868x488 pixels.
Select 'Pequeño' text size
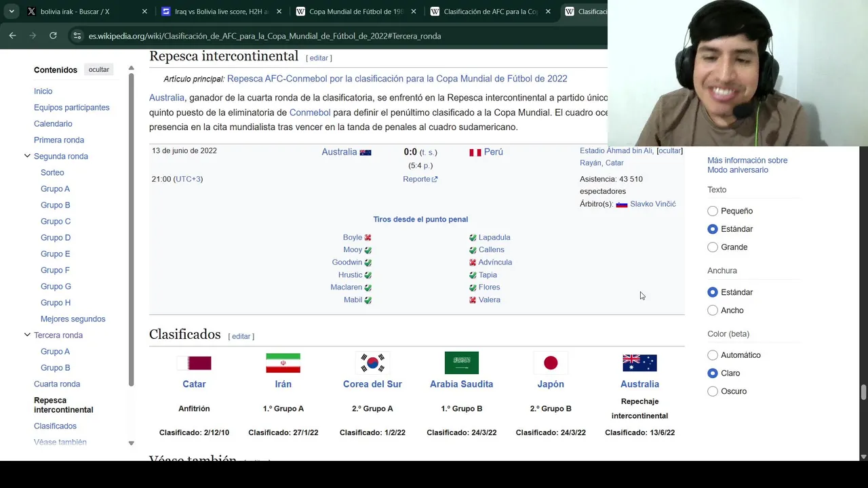click(712, 211)
